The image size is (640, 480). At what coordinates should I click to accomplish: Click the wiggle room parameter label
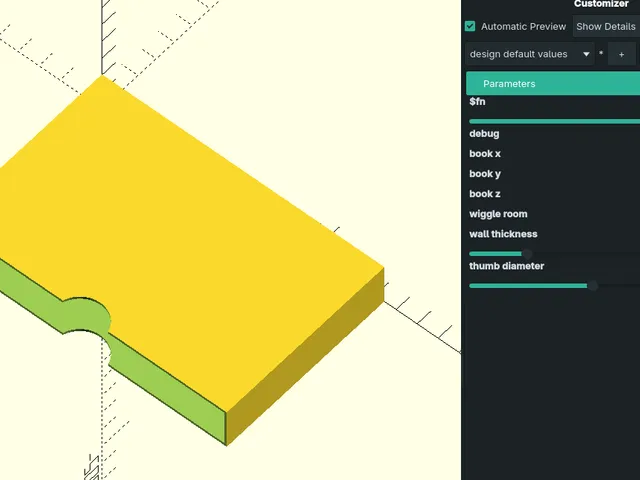[498, 214]
